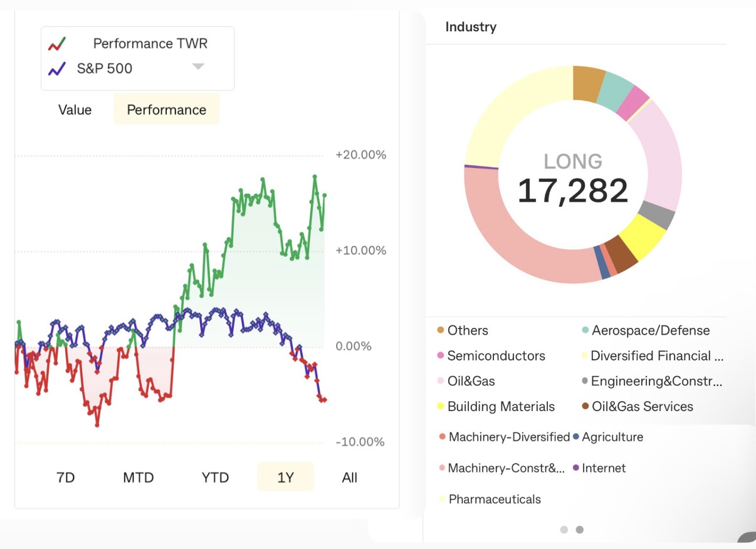Viewport: 756px width, 549px height.
Task: Click the Internet purple color dot
Action: click(576, 468)
